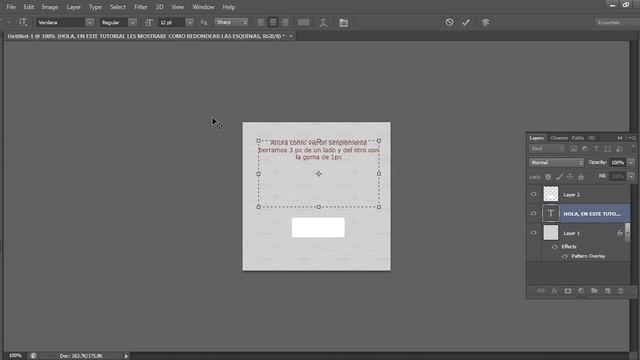Lock image pixels
The height and width of the screenshot is (360, 640).
pyautogui.click(x=559, y=177)
